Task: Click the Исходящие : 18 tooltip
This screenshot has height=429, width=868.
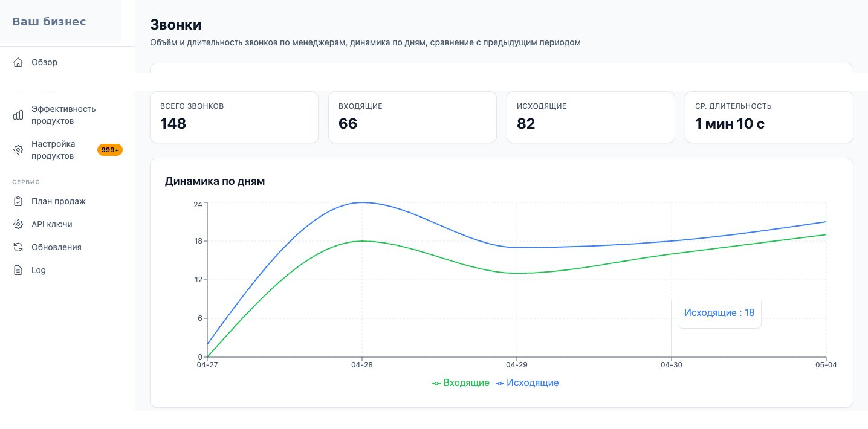Action: click(719, 313)
